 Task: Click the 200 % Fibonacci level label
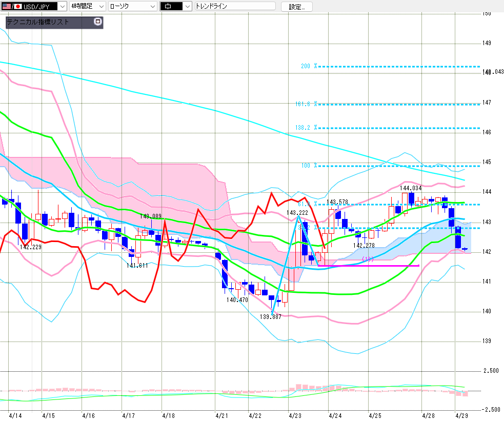pos(309,66)
